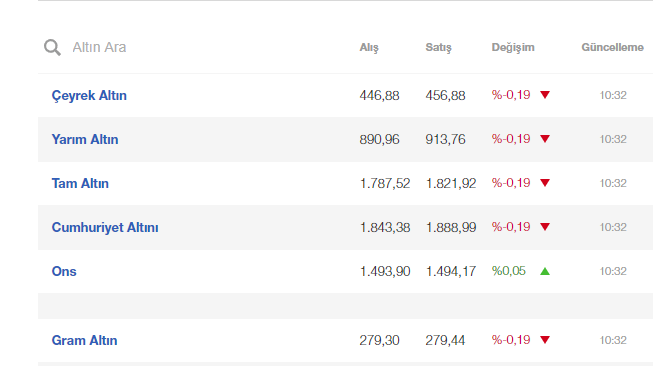Click the Satış column header

point(438,47)
